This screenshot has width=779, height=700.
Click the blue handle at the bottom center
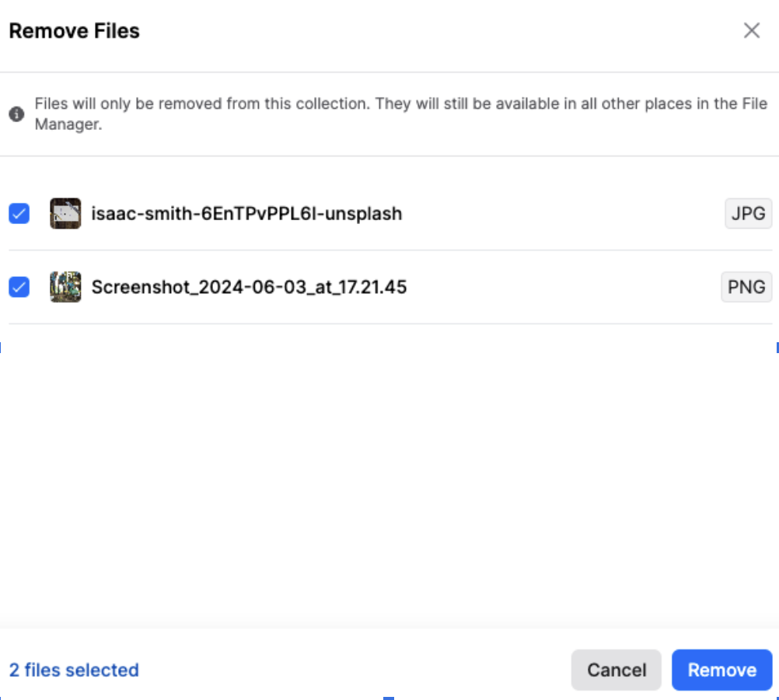click(389, 698)
